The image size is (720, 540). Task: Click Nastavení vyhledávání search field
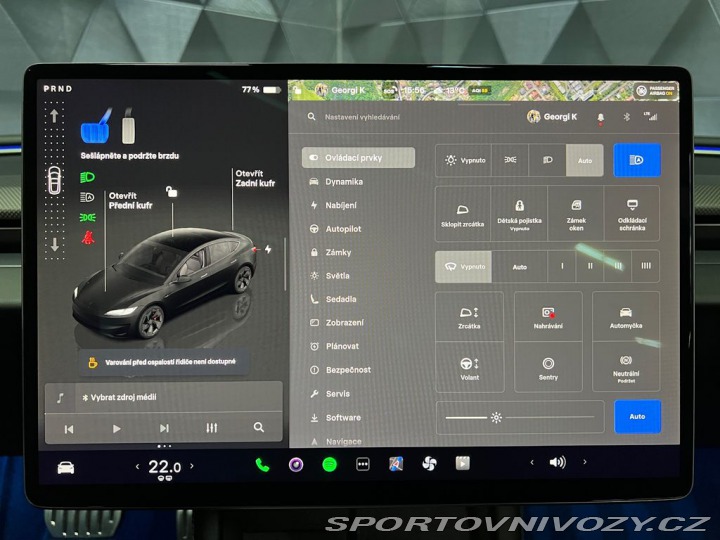pos(362,117)
